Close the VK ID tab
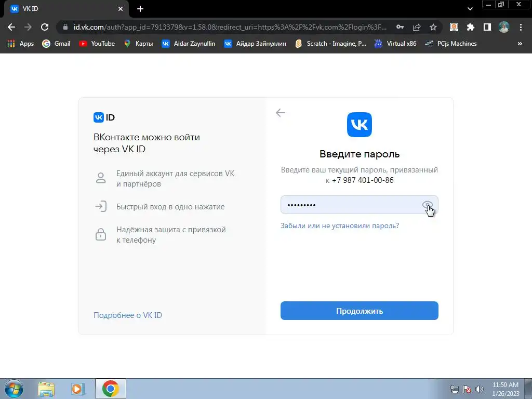Screen dimensions: 532x399 pyautogui.click(x=121, y=9)
